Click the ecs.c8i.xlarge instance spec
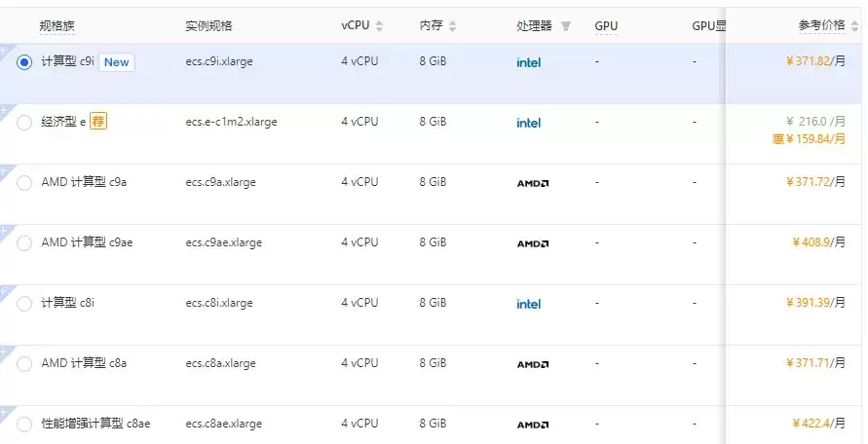The width and height of the screenshot is (868, 444). (219, 304)
